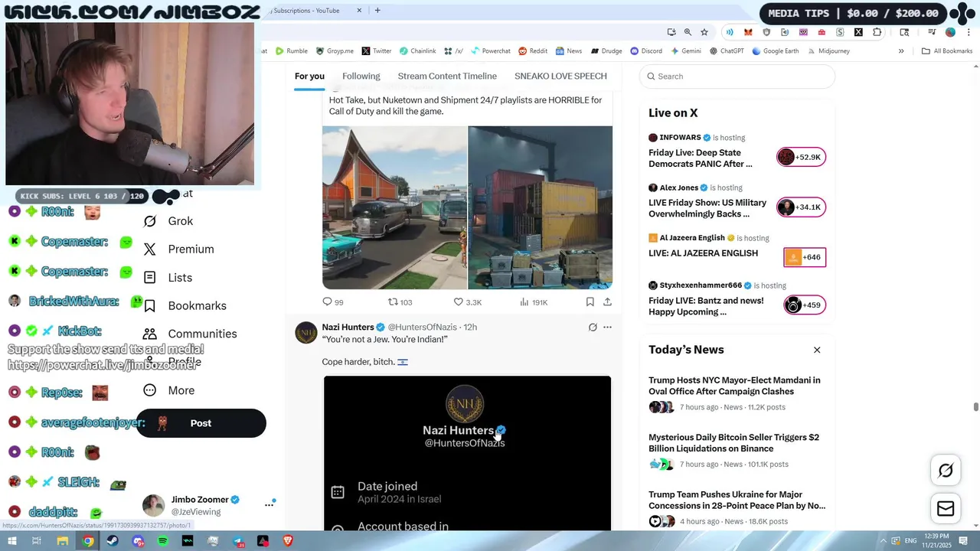
Task: Open the Extensions puzzle piece icon
Action: tap(877, 32)
